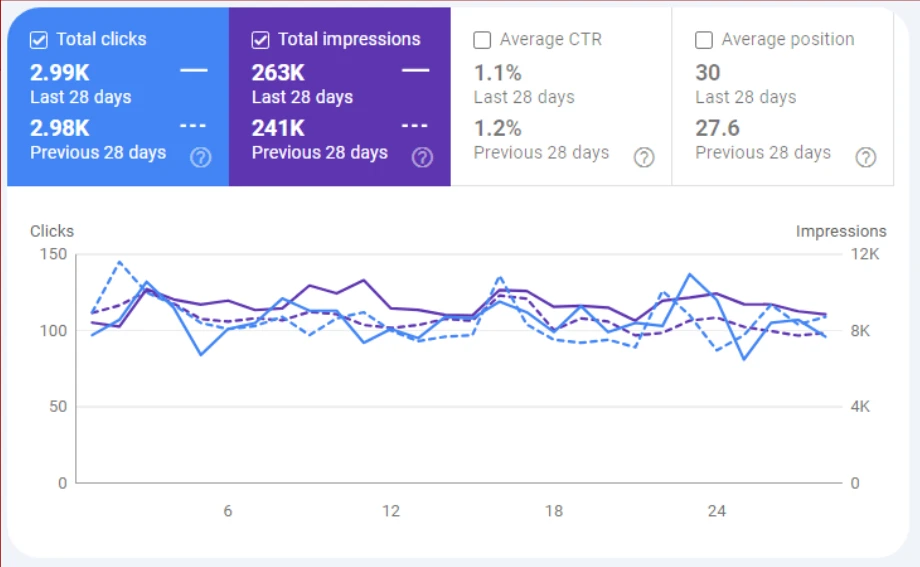Click help icon in Average CTR card

click(644, 157)
